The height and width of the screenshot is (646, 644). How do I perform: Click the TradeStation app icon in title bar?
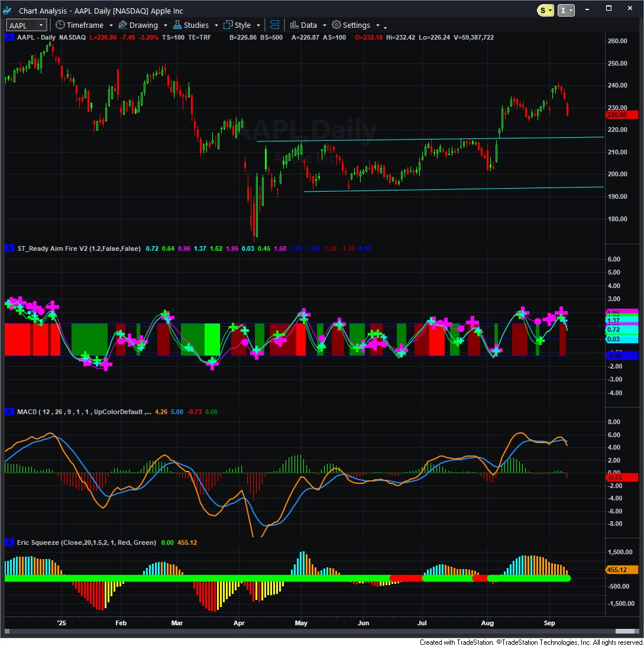[x=8, y=10]
